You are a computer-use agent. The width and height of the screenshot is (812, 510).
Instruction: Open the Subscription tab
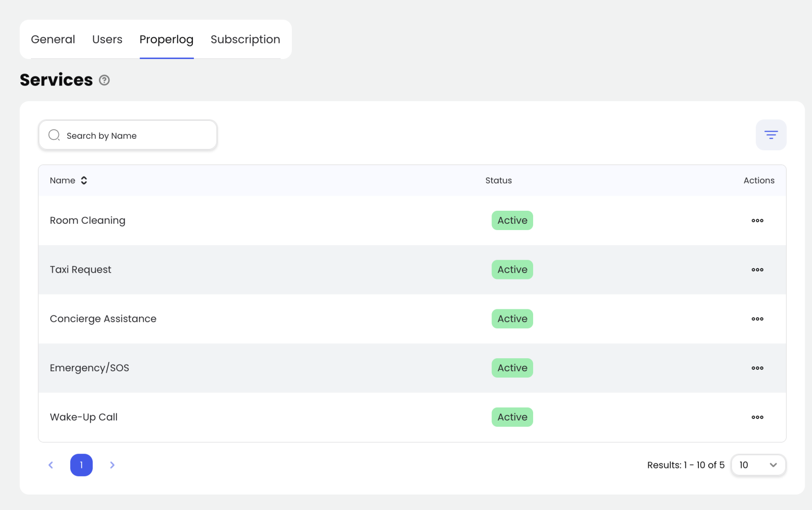click(245, 40)
